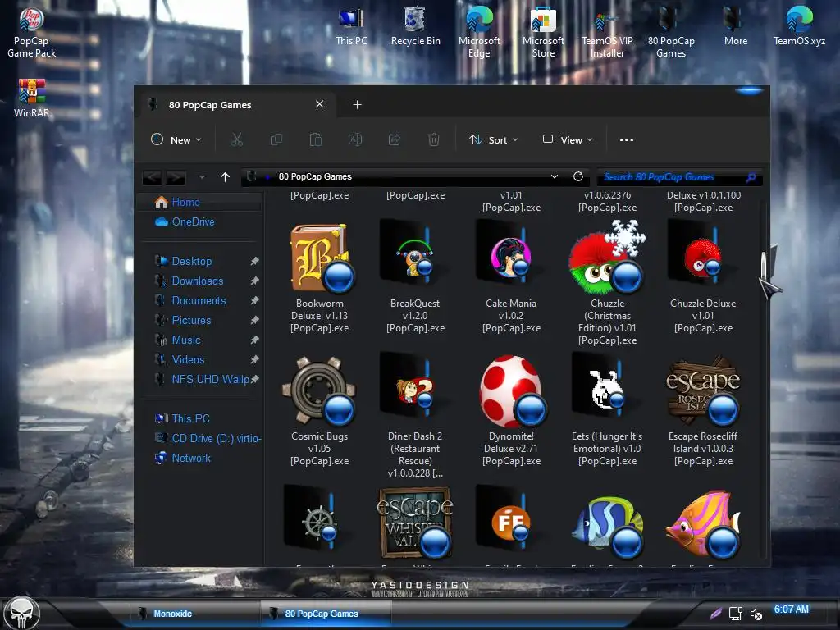Click the file list vertical scrollbar thumb

pos(764,265)
